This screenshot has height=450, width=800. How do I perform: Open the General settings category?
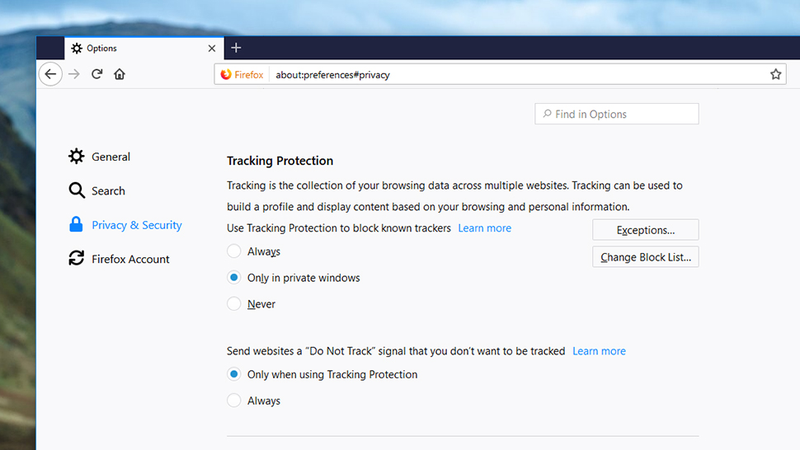click(100, 157)
